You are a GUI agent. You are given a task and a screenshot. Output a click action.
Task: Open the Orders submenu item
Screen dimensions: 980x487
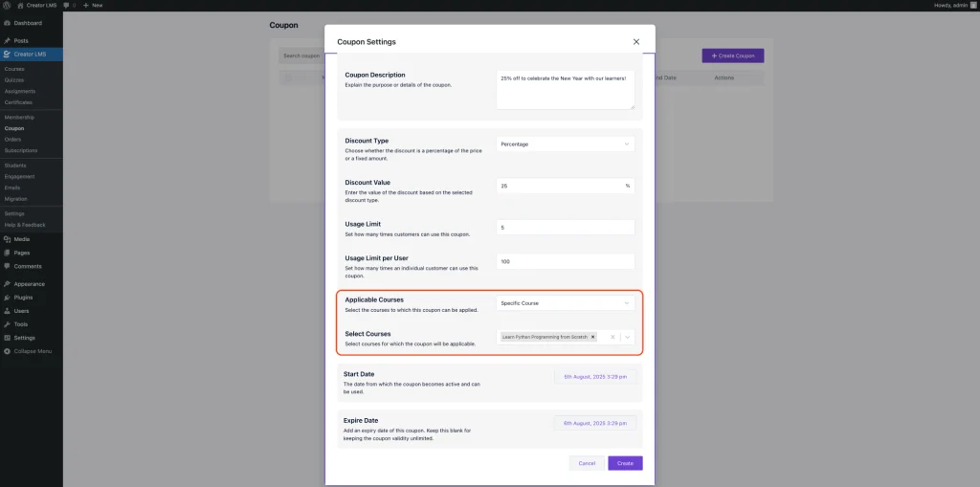12,139
